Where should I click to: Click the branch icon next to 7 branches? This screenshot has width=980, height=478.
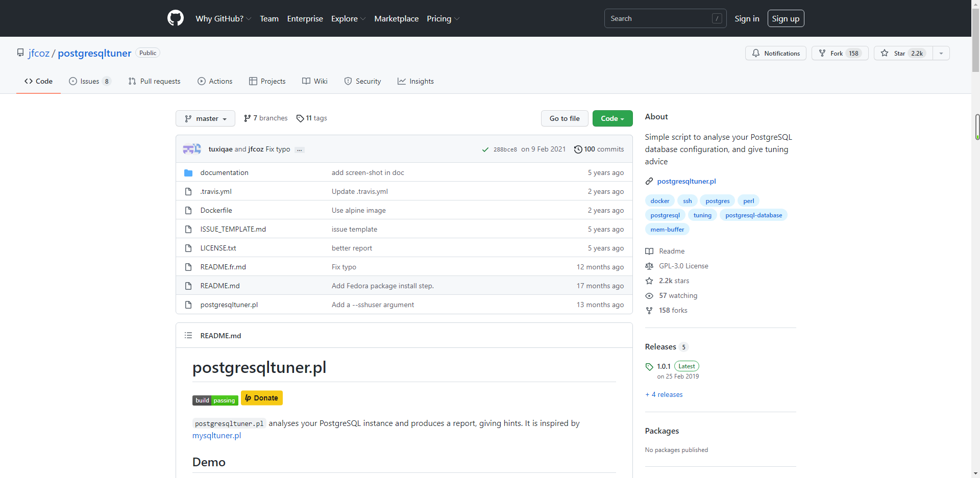248,118
